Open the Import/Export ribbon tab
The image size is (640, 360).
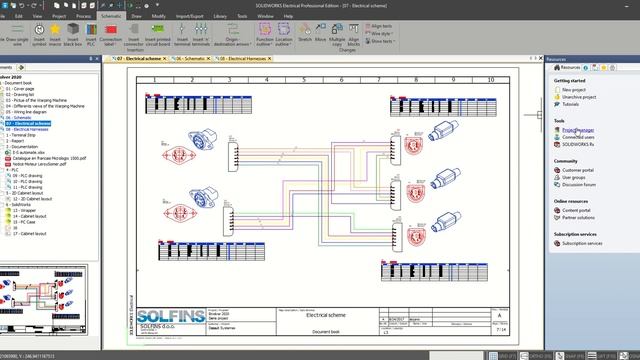click(x=189, y=16)
